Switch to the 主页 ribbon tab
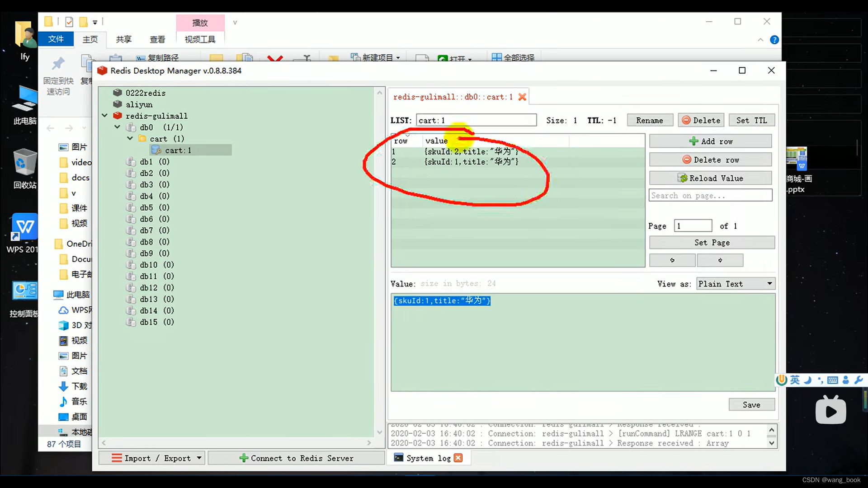The width and height of the screenshot is (868, 488). (x=90, y=39)
